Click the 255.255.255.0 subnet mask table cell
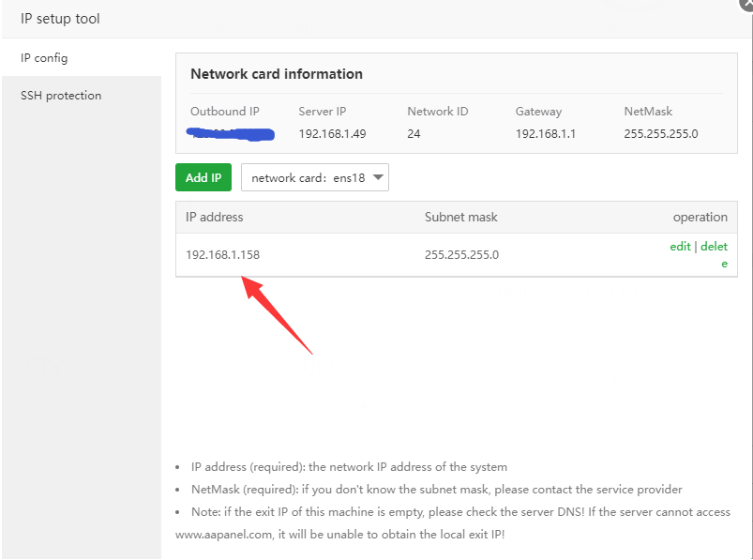This screenshot has height=560, width=753. [461, 255]
